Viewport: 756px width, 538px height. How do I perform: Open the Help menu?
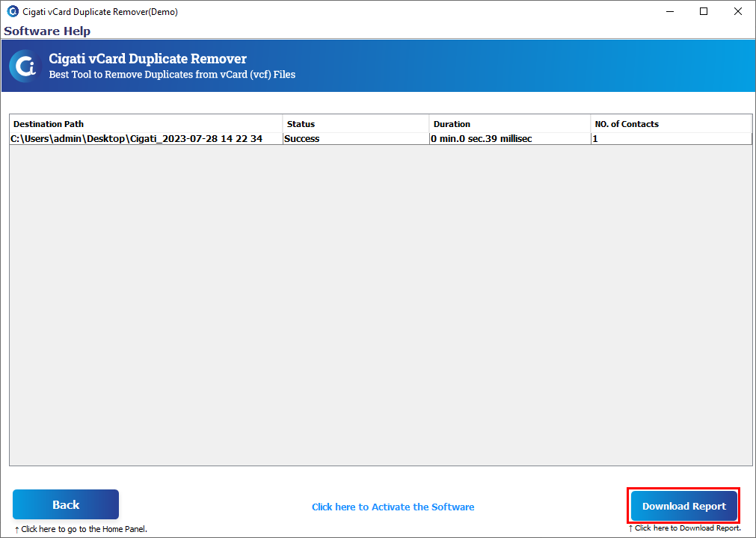coord(77,31)
